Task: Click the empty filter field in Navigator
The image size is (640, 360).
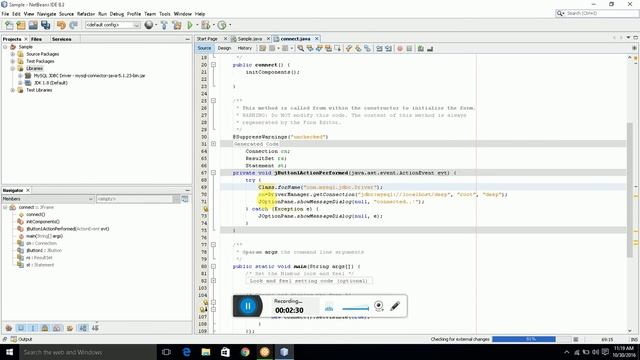Action: (x=136, y=199)
